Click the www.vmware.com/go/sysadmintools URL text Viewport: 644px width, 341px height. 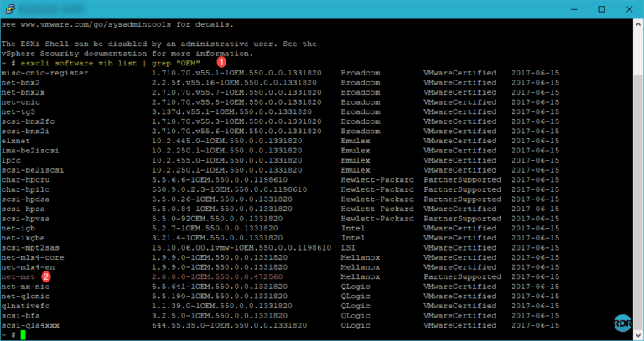tap(96, 24)
